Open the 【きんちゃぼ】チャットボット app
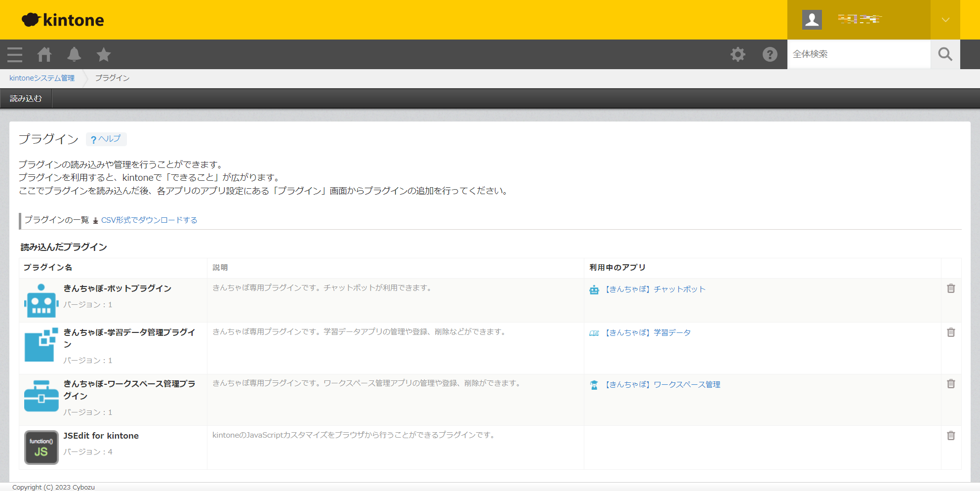The image size is (980, 491). click(655, 289)
